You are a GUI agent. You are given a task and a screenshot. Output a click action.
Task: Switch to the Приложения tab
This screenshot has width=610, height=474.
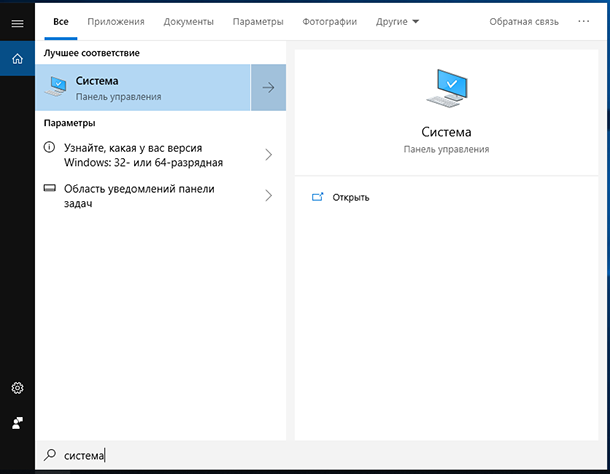[115, 21]
